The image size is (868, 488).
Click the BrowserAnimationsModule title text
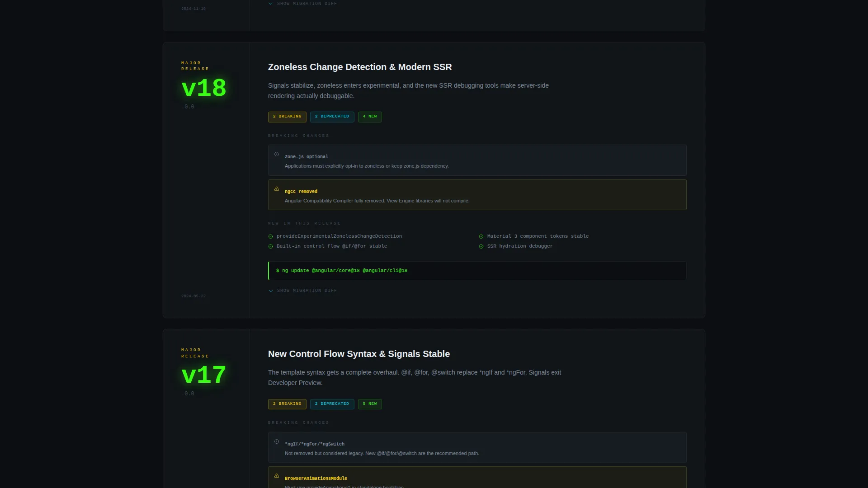click(x=316, y=479)
